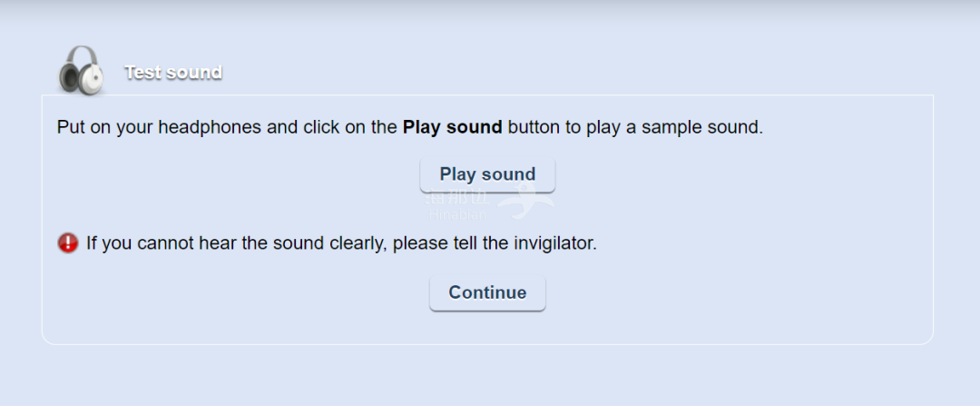Play the sample sound
This screenshot has height=406, width=980.
click(487, 174)
